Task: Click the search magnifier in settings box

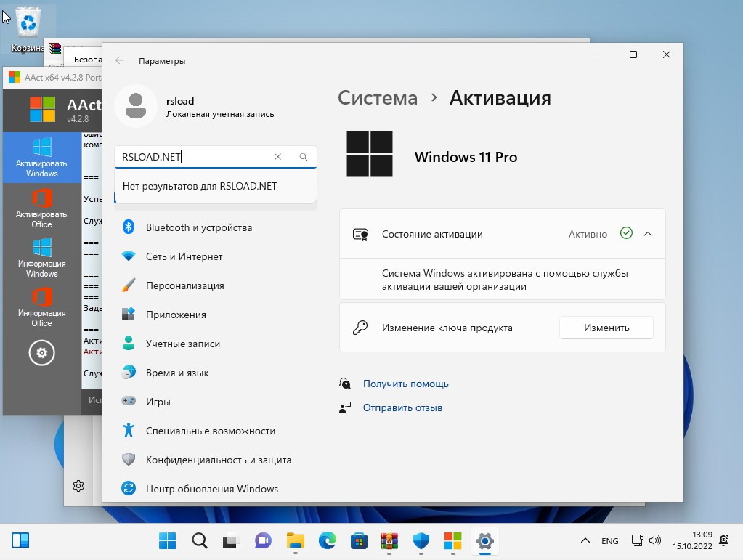Action: pyautogui.click(x=304, y=157)
